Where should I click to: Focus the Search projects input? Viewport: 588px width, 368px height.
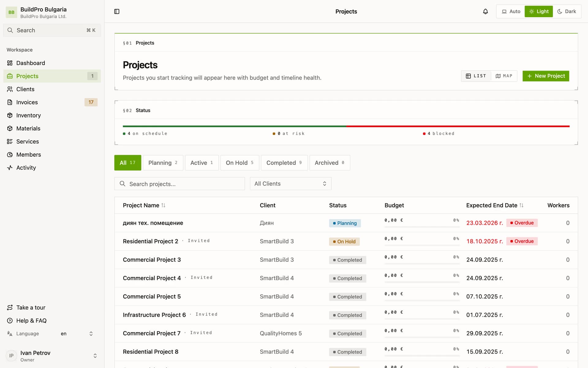180,184
